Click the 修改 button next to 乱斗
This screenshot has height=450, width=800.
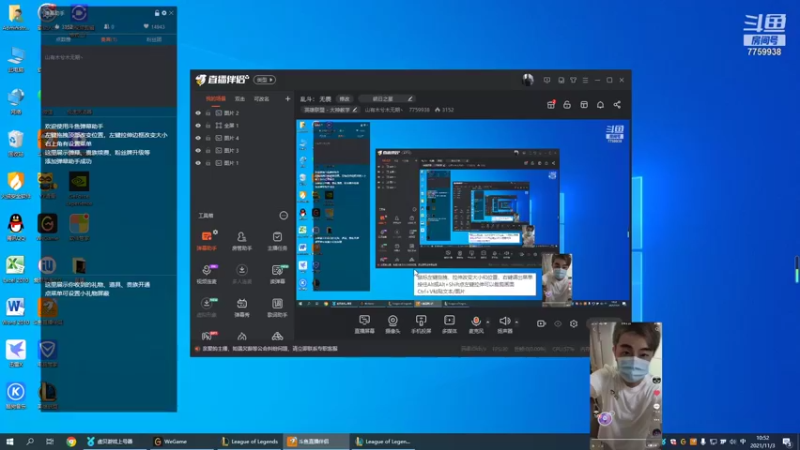[x=344, y=99]
